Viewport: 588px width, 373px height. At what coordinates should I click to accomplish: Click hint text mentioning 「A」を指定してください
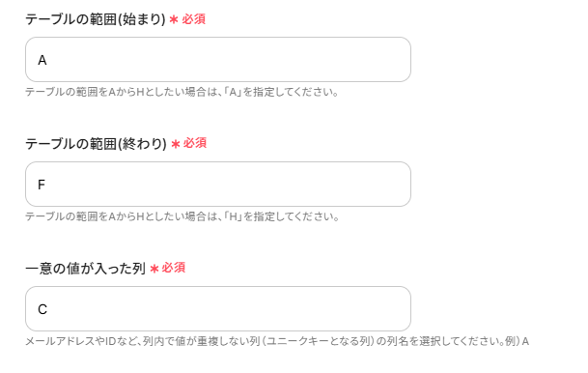click(182, 92)
